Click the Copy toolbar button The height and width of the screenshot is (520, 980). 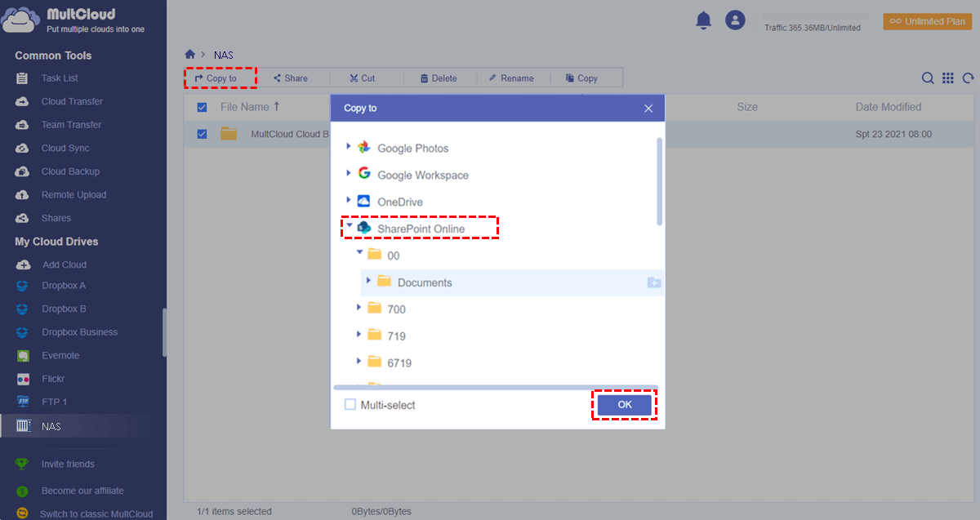pyautogui.click(x=581, y=78)
